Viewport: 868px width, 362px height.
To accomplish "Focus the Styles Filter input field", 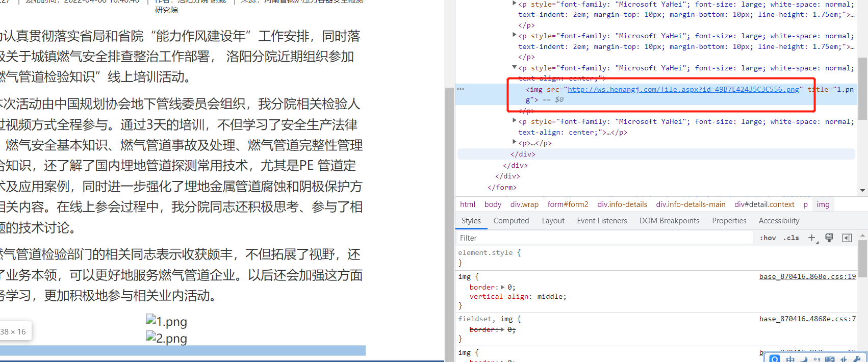I will pyautogui.click(x=604, y=238).
